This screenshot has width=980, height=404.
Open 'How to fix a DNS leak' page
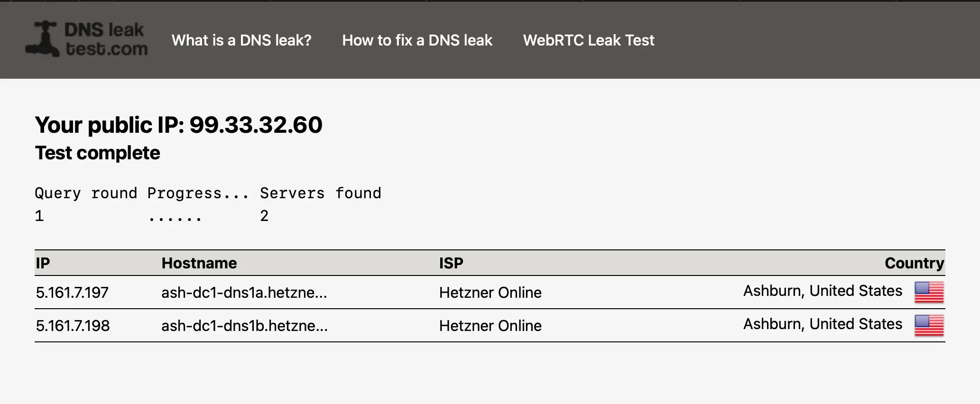point(416,40)
